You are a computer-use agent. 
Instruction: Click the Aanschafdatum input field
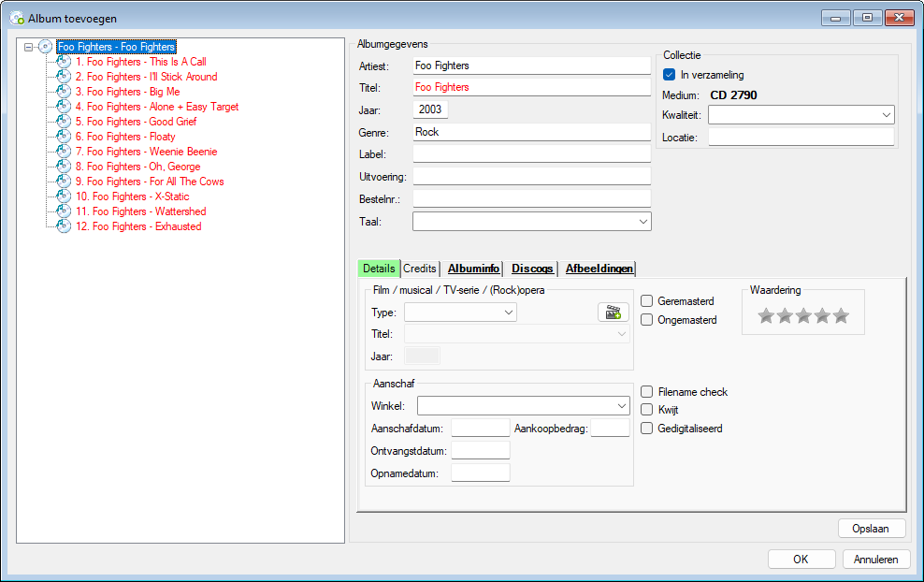tap(481, 429)
